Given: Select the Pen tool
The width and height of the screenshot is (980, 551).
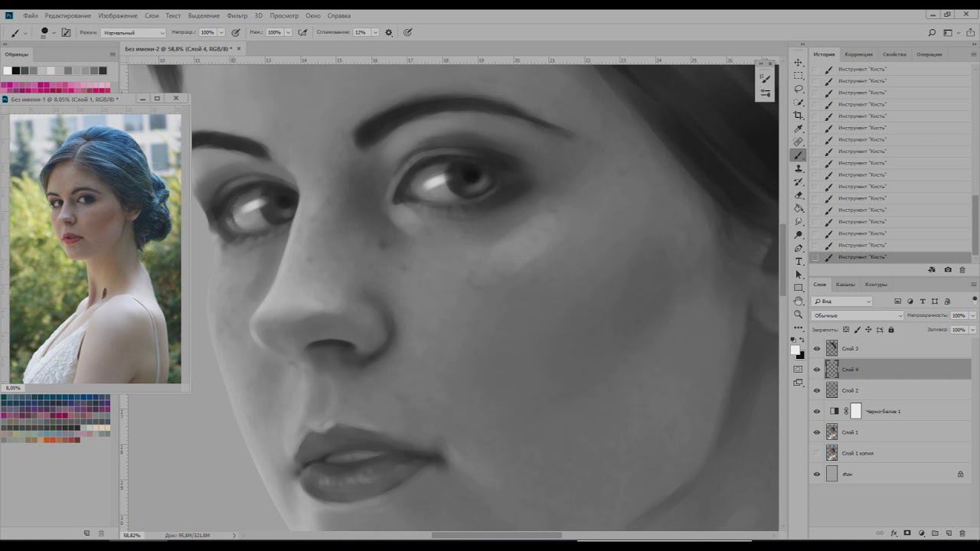Looking at the screenshot, I should [799, 248].
